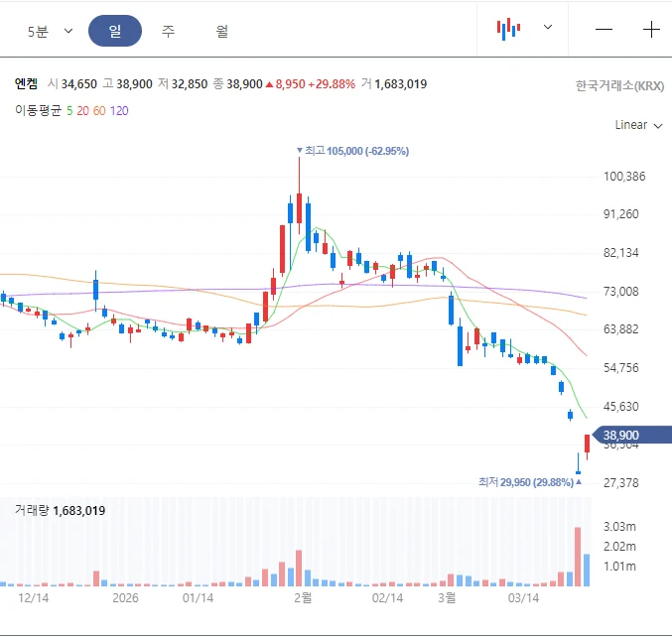Open the chart type dropdown arrow
This screenshot has width=672, height=637.
[548, 28]
